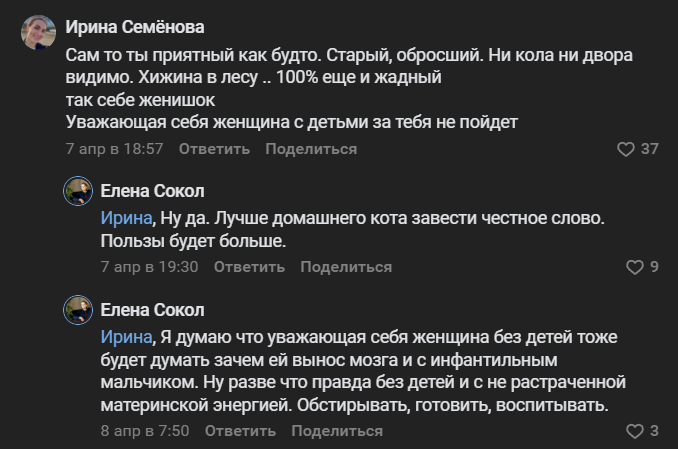Share the comment from 8 апр

(x=337, y=431)
